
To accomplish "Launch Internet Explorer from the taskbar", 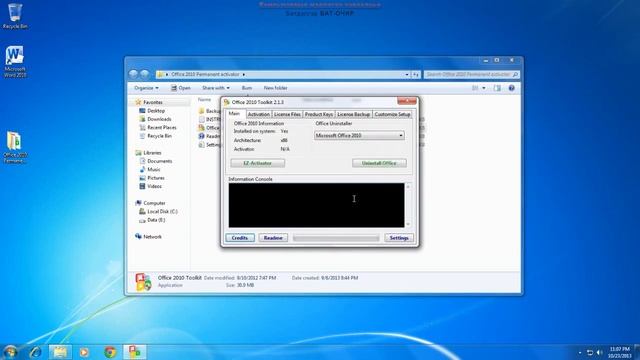I will (x=36, y=352).
